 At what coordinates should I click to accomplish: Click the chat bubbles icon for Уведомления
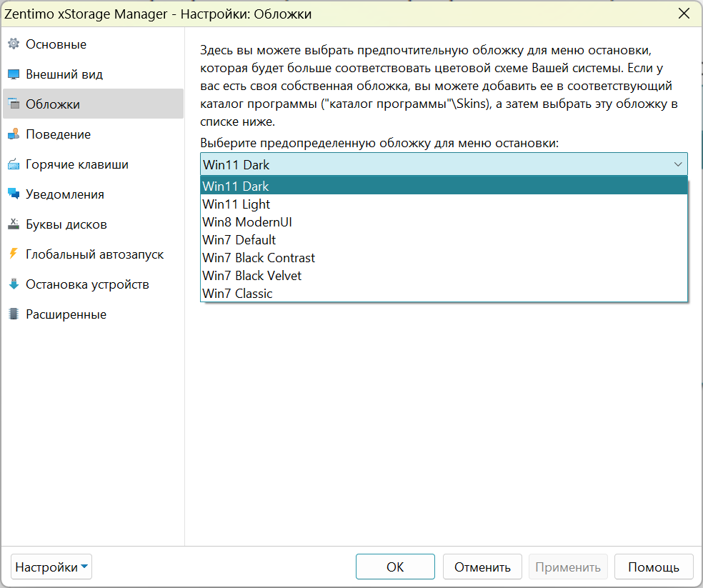coord(14,194)
